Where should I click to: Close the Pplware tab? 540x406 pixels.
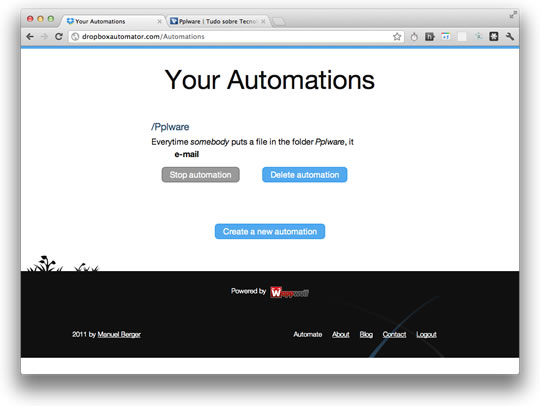point(263,21)
